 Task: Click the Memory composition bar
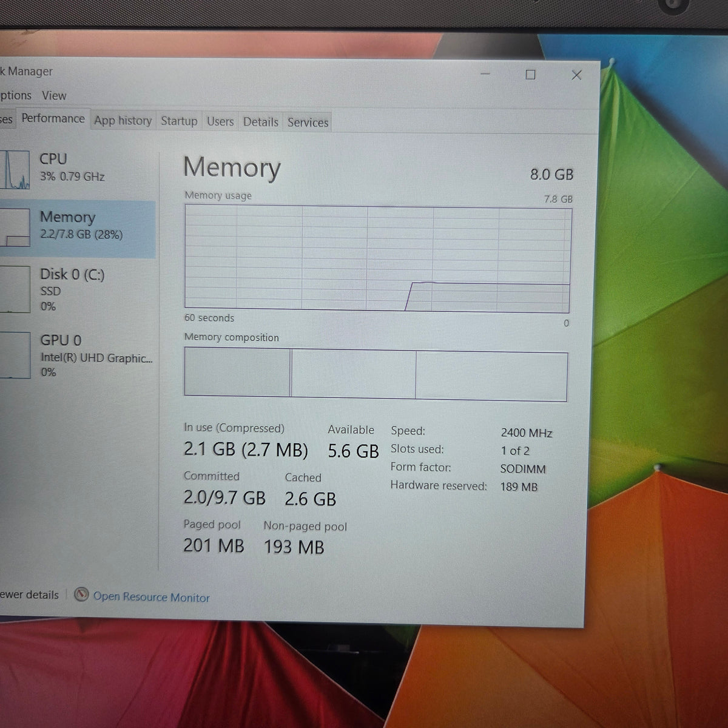coord(376,374)
